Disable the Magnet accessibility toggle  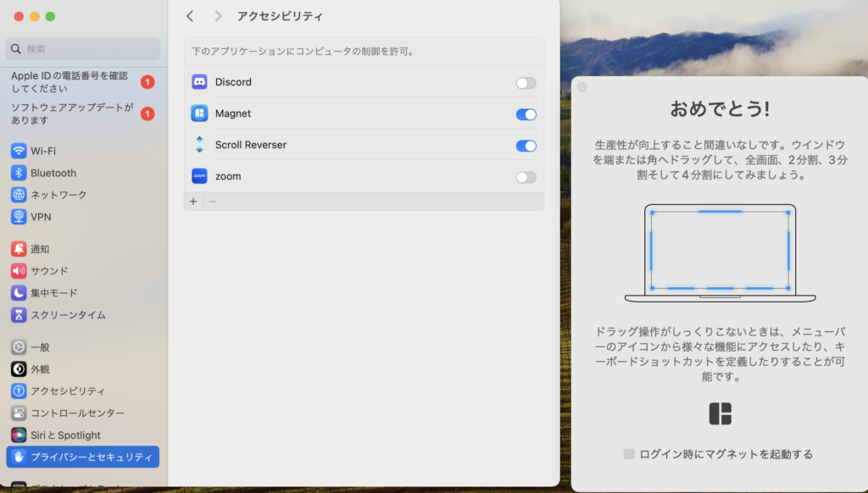pyautogui.click(x=526, y=114)
